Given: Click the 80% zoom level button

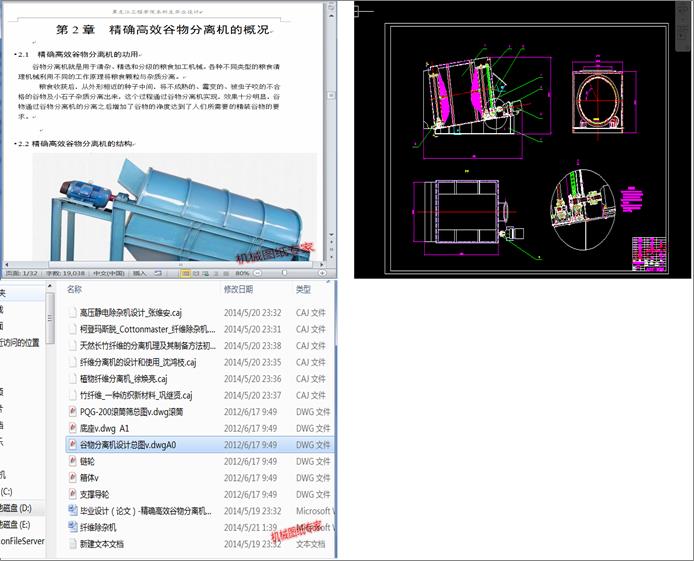Looking at the screenshot, I should 242,273.
